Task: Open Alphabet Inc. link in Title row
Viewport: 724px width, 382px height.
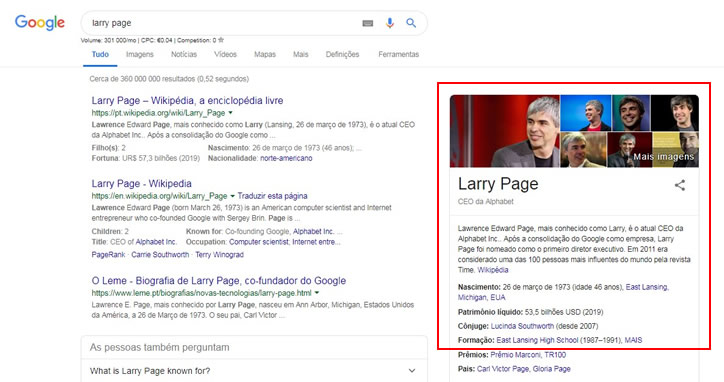Action: pos(156,242)
